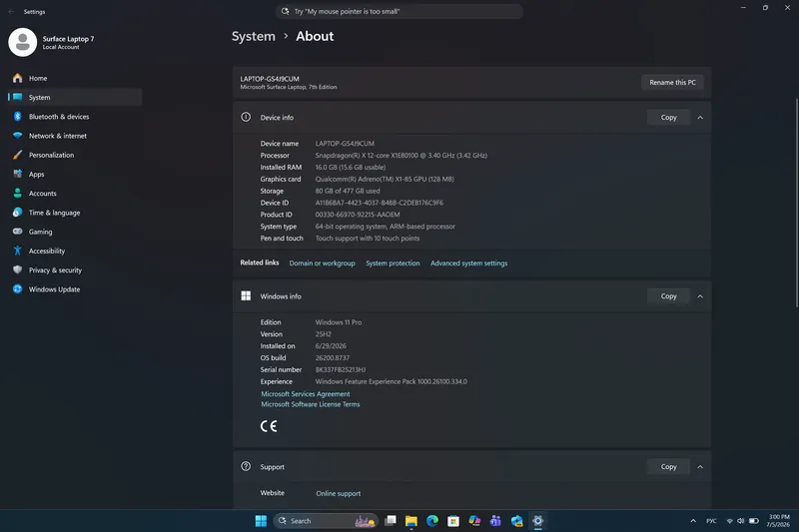Screen dimensions: 799x532
Task: Click the Rename this PC button
Action: point(672,83)
